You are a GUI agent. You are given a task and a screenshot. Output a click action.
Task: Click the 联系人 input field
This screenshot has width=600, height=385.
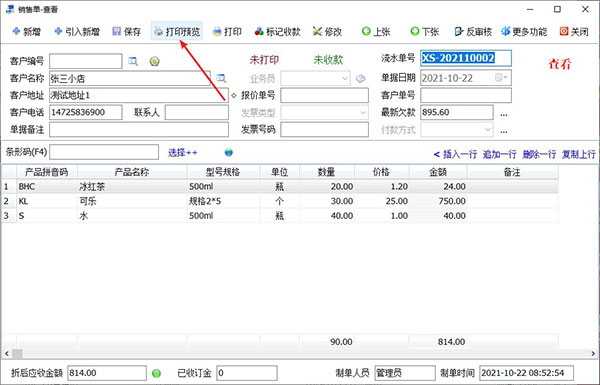(197, 113)
